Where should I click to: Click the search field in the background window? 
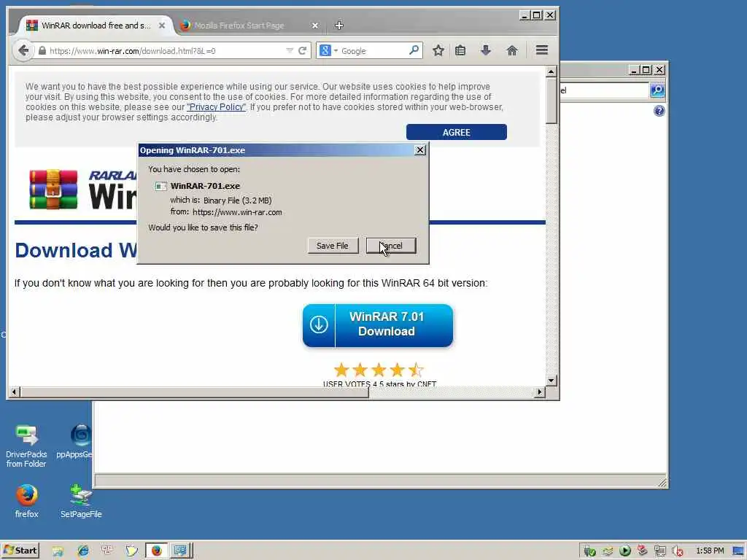(x=604, y=90)
